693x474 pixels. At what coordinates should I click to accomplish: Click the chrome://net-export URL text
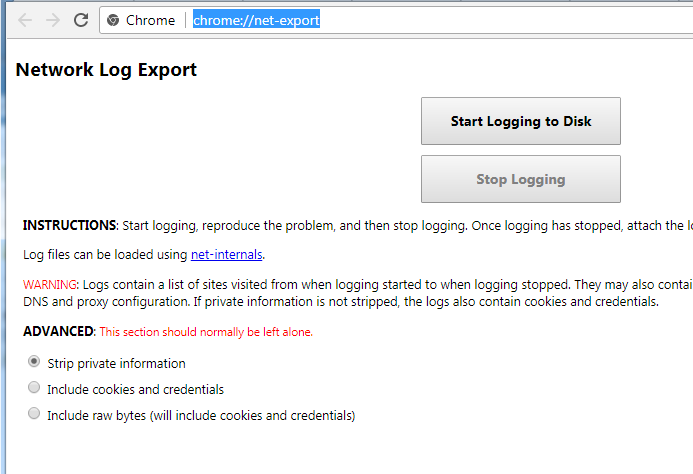point(256,20)
